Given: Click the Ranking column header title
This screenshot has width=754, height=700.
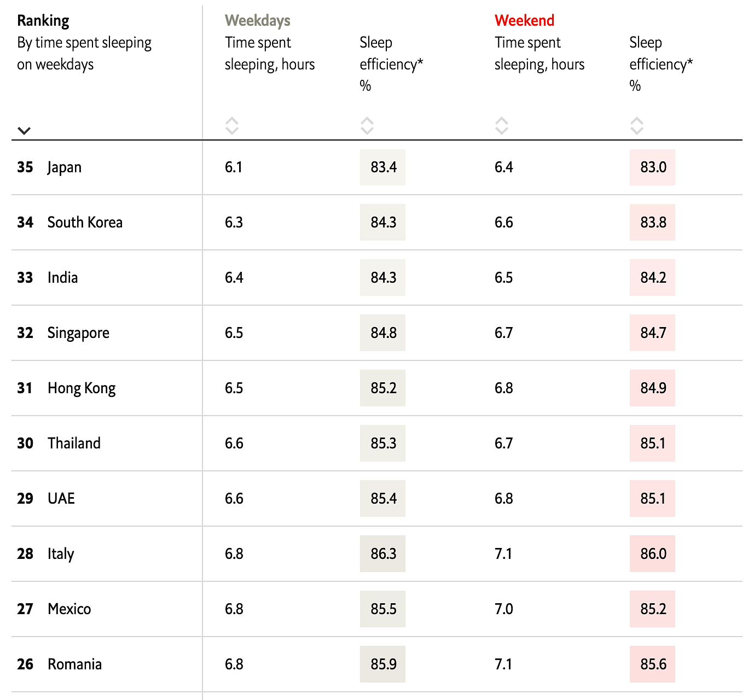Looking at the screenshot, I should pyautogui.click(x=43, y=21).
